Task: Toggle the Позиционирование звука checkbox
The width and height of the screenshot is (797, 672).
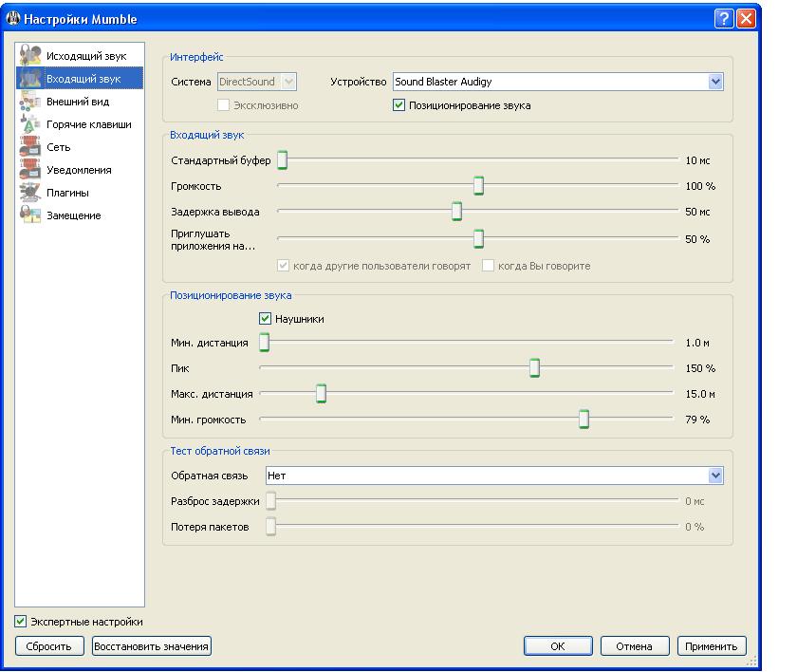Action: [x=399, y=105]
